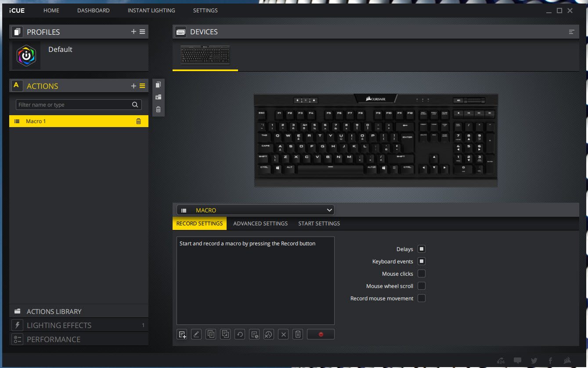The image size is (588, 368).
Task: Click the move-to-library icon in the Actions side toolbar
Action: (x=158, y=97)
